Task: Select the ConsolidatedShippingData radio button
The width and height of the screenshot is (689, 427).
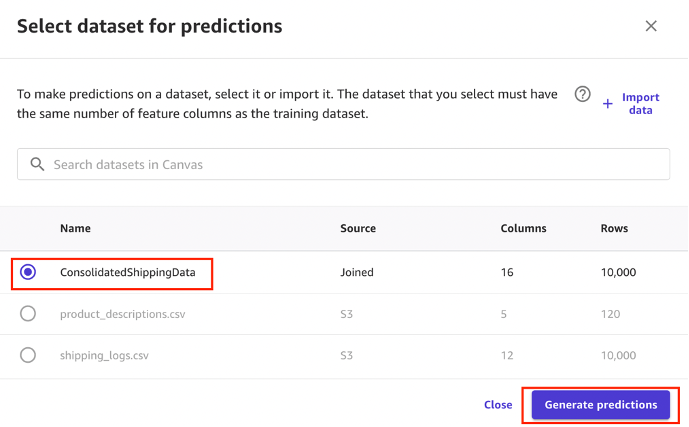Action: point(28,272)
